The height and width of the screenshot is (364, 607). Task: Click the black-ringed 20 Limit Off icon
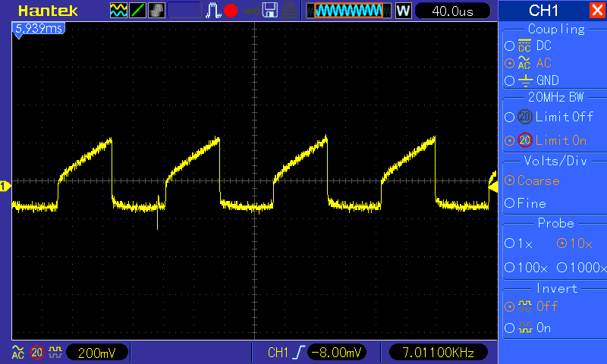click(525, 117)
